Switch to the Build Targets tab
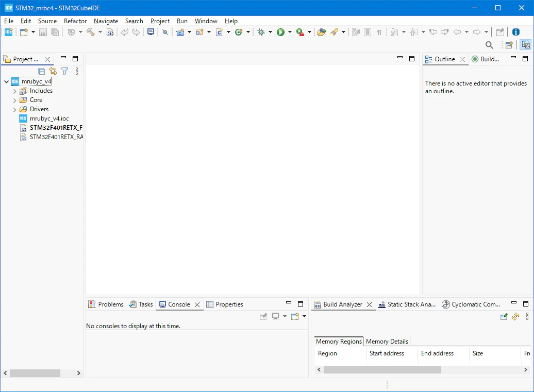534x392 pixels. (486, 59)
